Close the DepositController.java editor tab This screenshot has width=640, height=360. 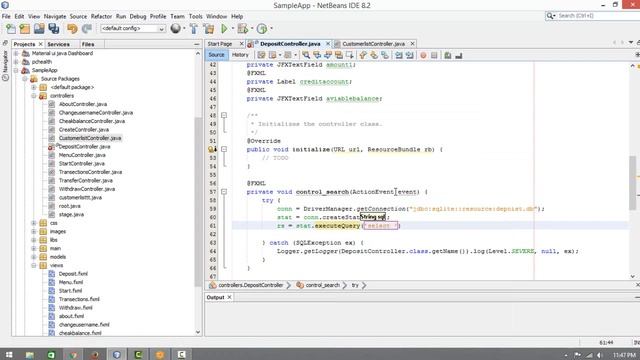pos(328,44)
